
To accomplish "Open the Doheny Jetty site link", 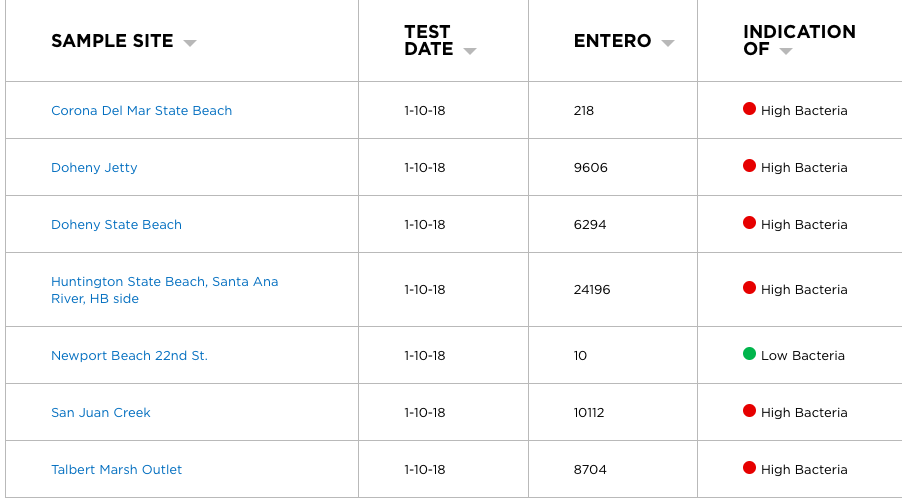I will click(94, 168).
